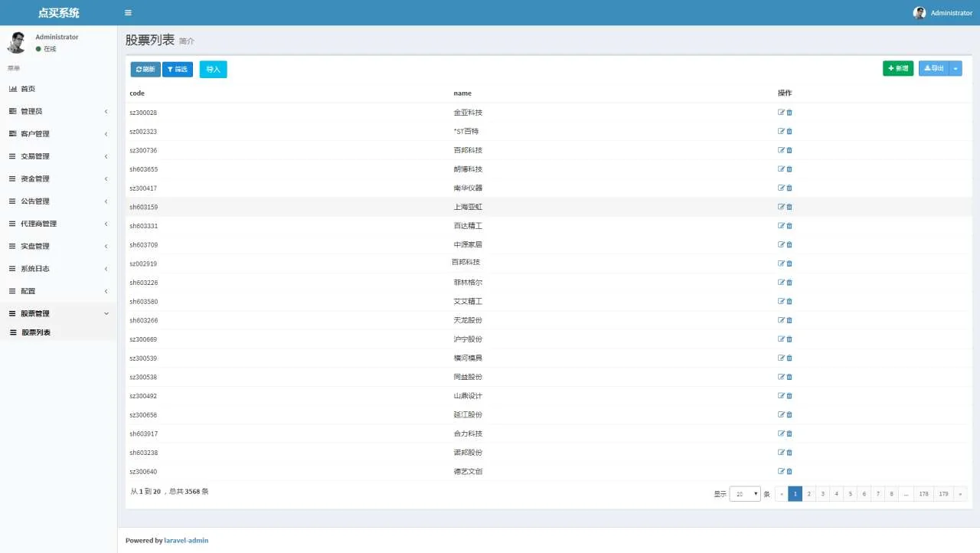Collapse the 股票管理 sidebar menu
Image resolution: width=980 pixels, height=553 pixels.
[x=58, y=314]
